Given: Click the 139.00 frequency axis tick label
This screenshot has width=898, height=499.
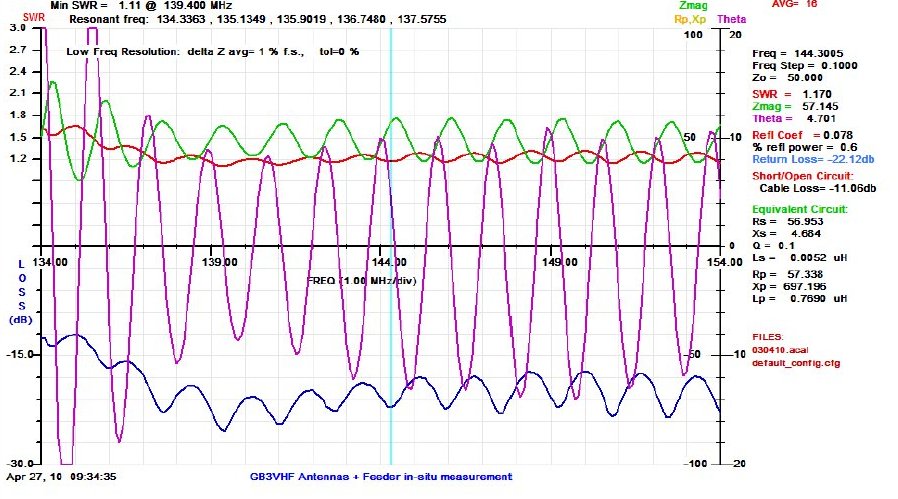Looking at the screenshot, I should click(220, 261).
